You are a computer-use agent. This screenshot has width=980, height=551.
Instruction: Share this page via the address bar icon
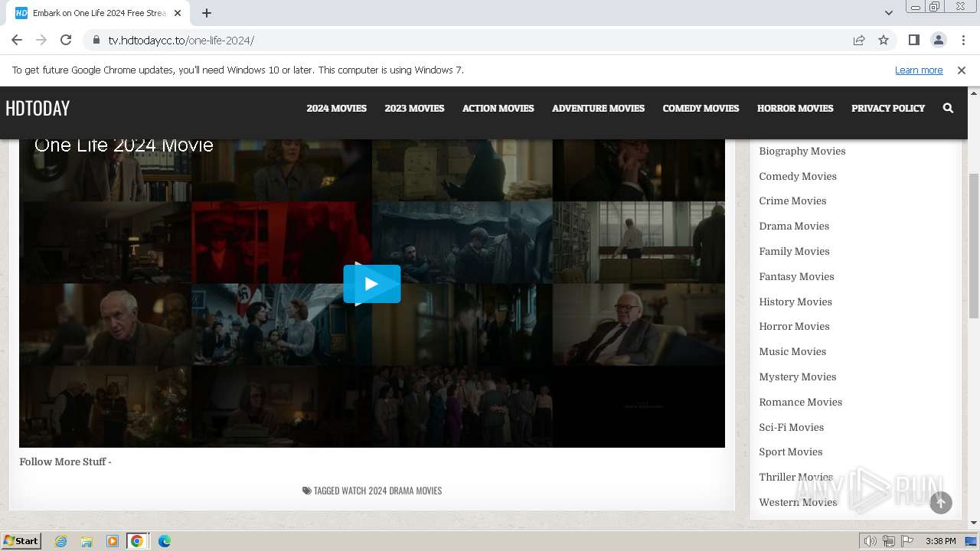coord(859,40)
